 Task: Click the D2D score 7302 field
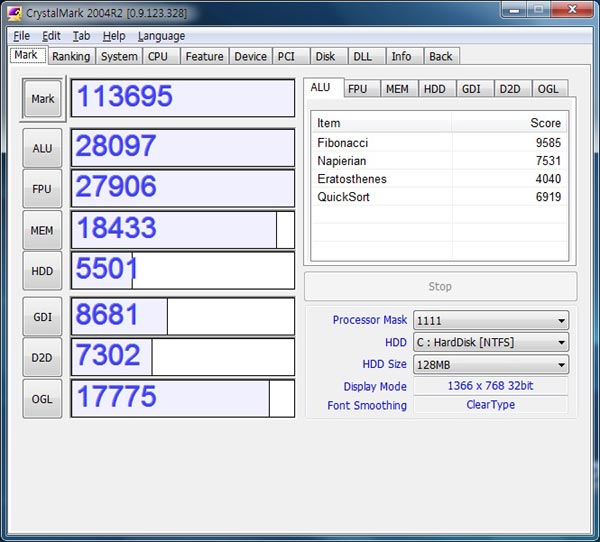click(183, 357)
